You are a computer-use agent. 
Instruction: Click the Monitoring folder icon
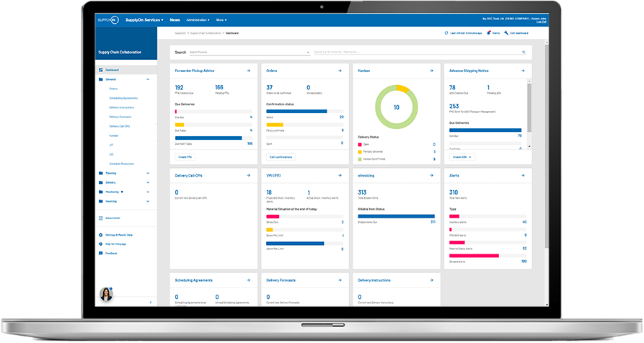(x=101, y=192)
